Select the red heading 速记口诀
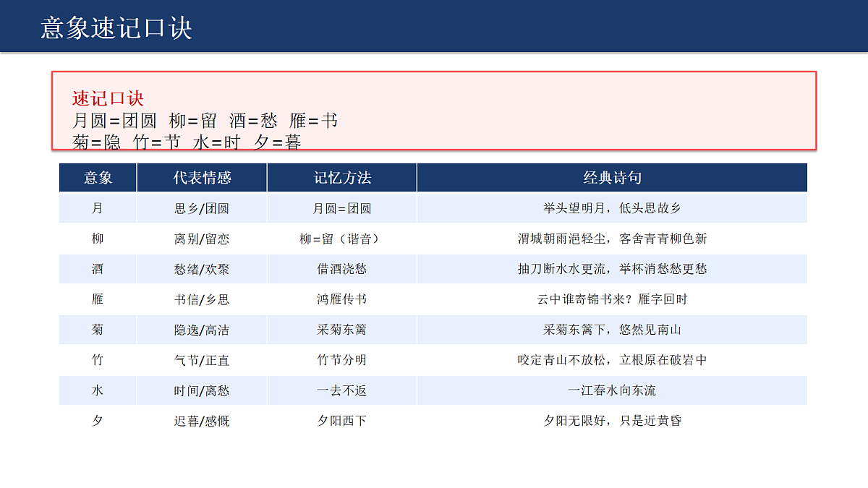Image resolution: width=868 pixels, height=488 pixels. [108, 99]
